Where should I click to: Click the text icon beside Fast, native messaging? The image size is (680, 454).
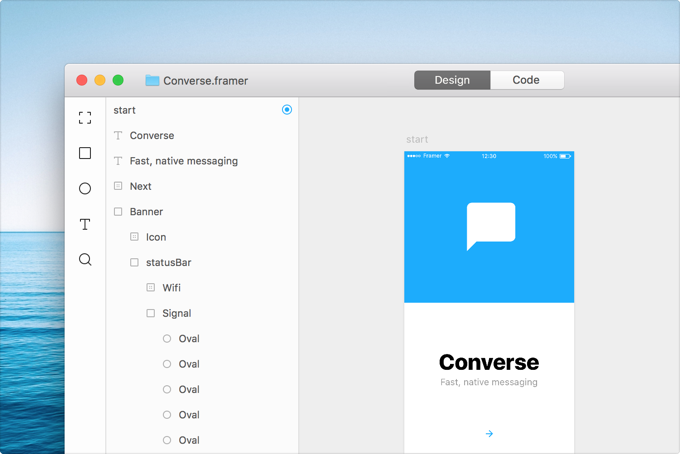click(x=118, y=161)
